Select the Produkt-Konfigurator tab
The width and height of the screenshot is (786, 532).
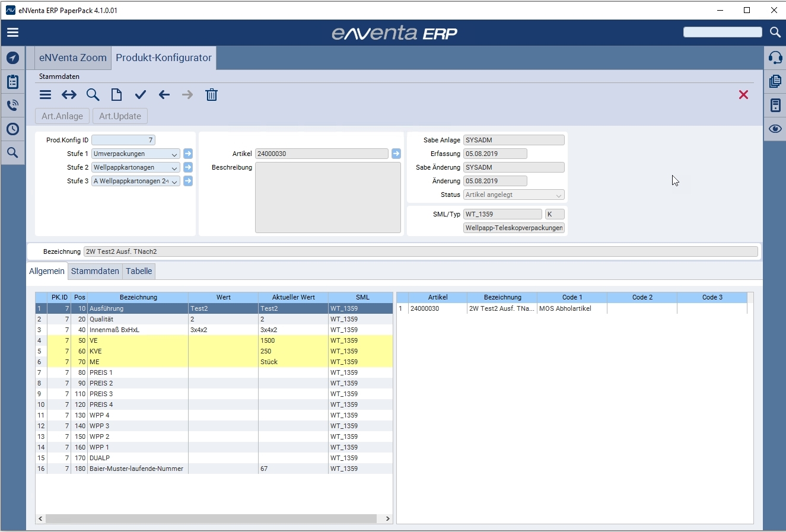pyautogui.click(x=164, y=58)
